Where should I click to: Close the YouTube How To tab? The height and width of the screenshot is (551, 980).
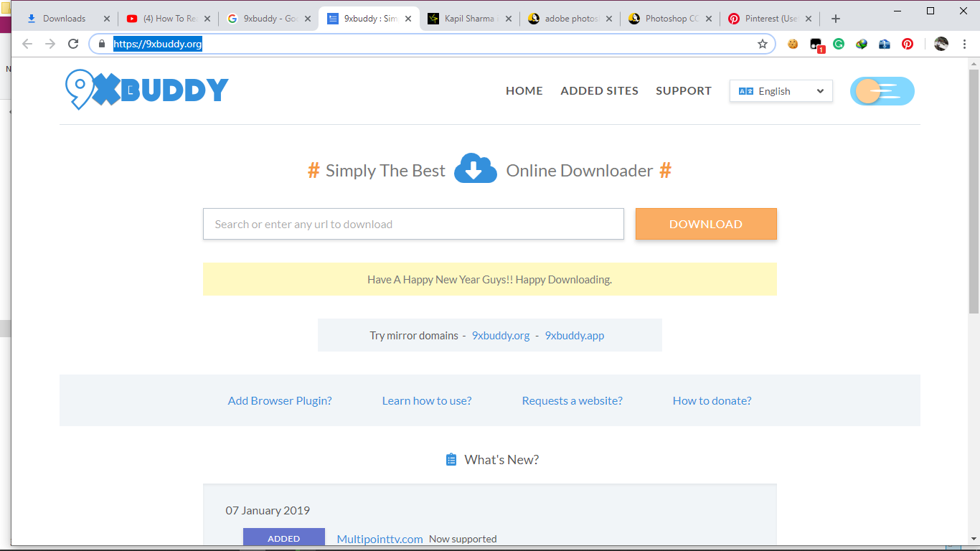click(x=207, y=19)
